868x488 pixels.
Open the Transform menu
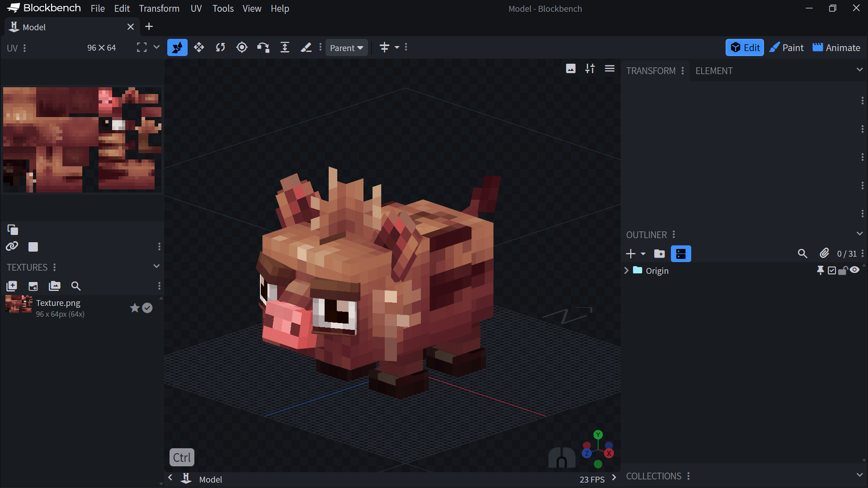point(159,9)
